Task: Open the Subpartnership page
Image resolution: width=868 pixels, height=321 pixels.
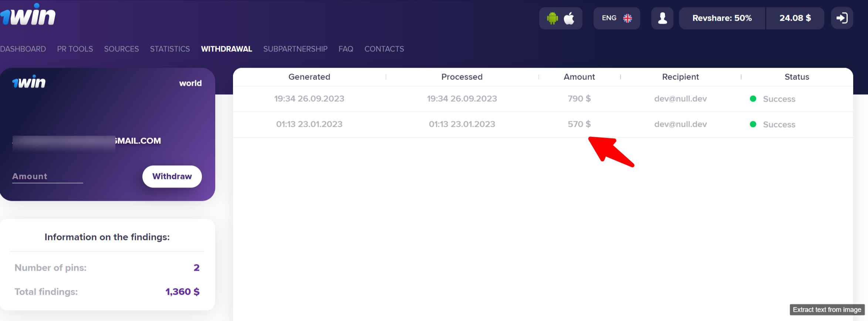Action: point(295,49)
